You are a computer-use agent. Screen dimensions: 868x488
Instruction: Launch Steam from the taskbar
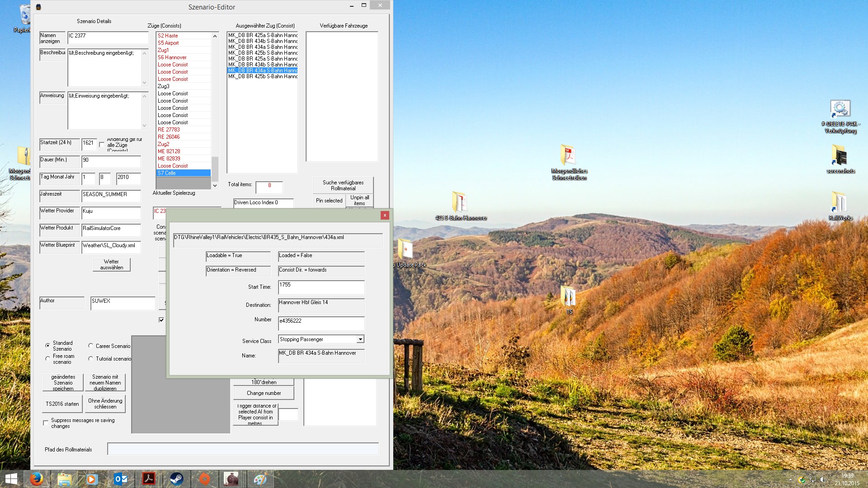176,479
